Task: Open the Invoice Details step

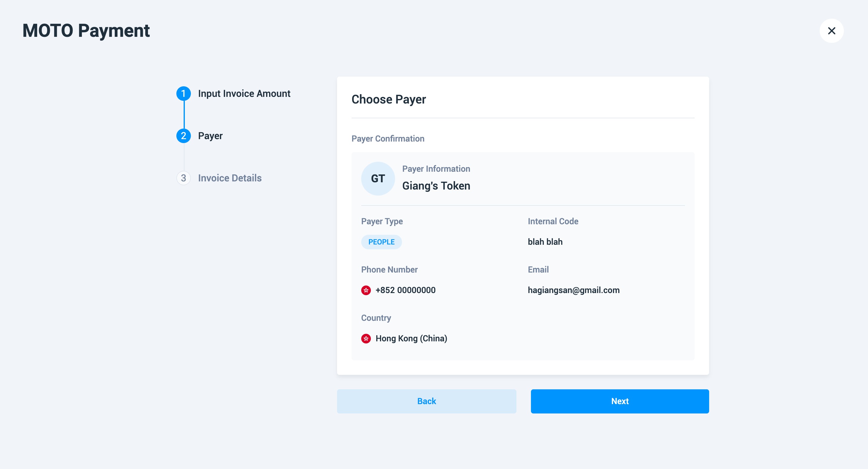Action: tap(230, 178)
